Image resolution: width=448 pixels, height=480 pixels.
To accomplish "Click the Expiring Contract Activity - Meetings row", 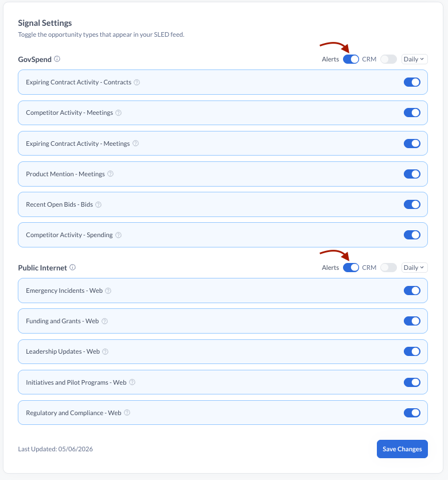I will (x=223, y=144).
